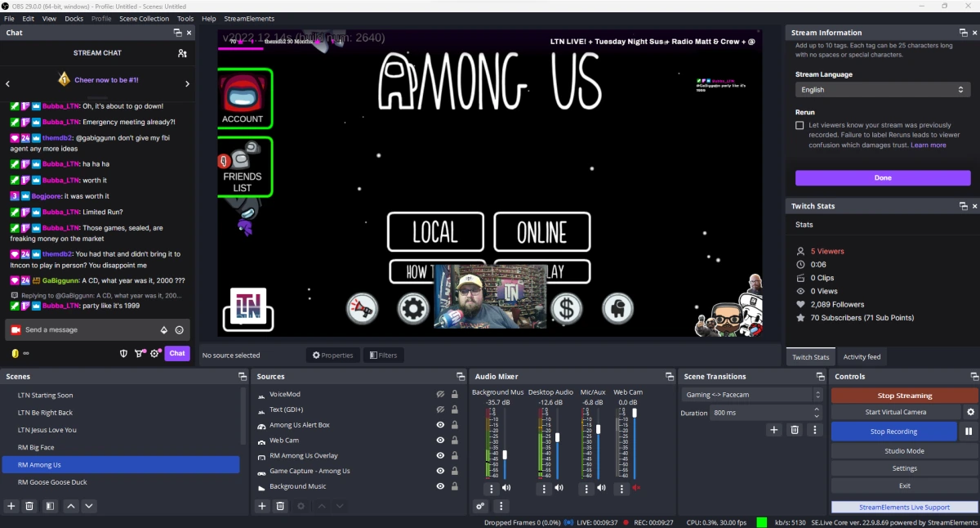
Task: Adjust the Background Music volume slider
Action: point(505,454)
